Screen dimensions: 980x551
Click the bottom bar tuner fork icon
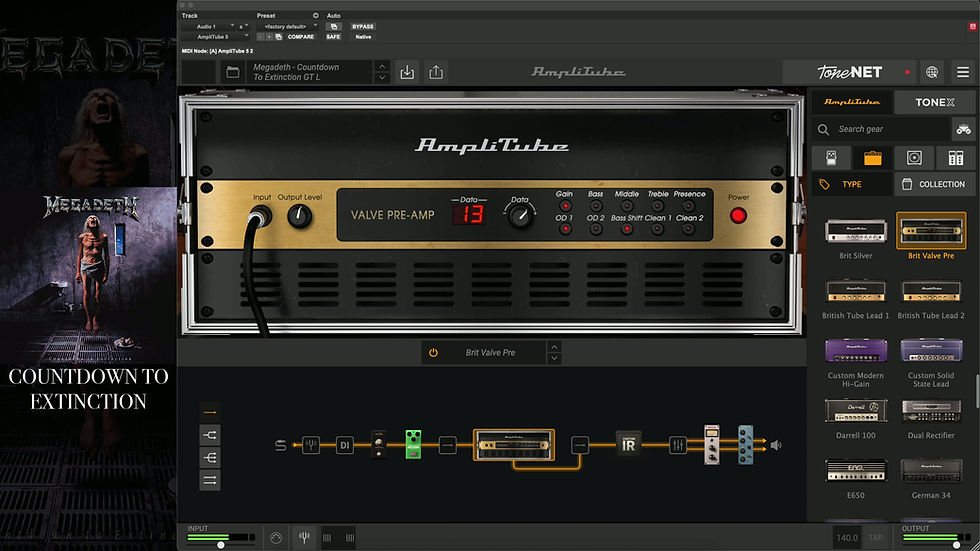(304, 537)
